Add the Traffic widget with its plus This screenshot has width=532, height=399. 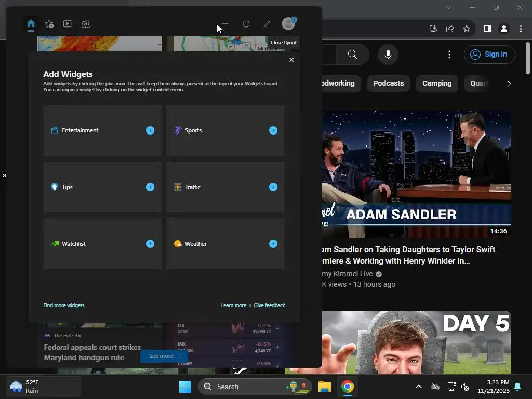273,187
